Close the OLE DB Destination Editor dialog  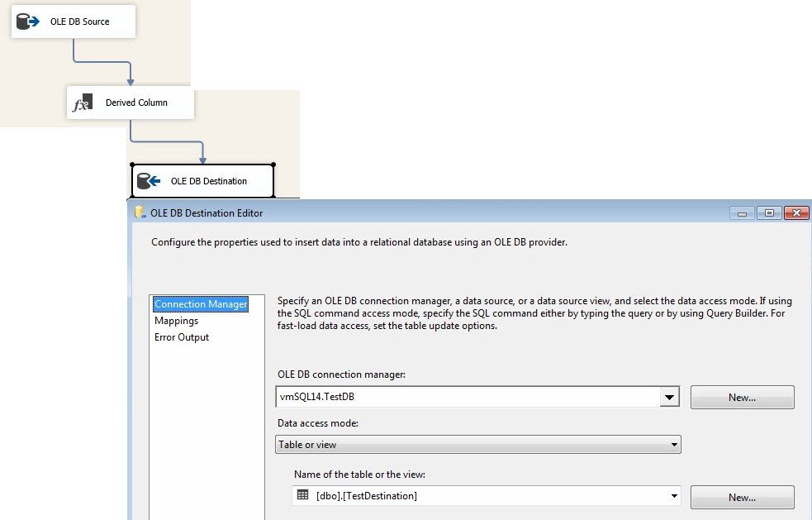[x=796, y=213]
